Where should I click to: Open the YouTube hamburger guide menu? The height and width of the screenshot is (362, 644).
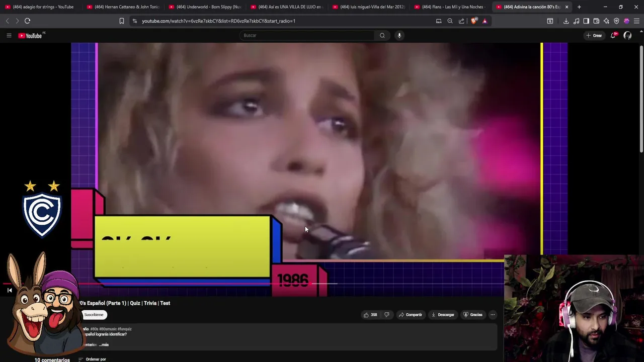(x=9, y=35)
